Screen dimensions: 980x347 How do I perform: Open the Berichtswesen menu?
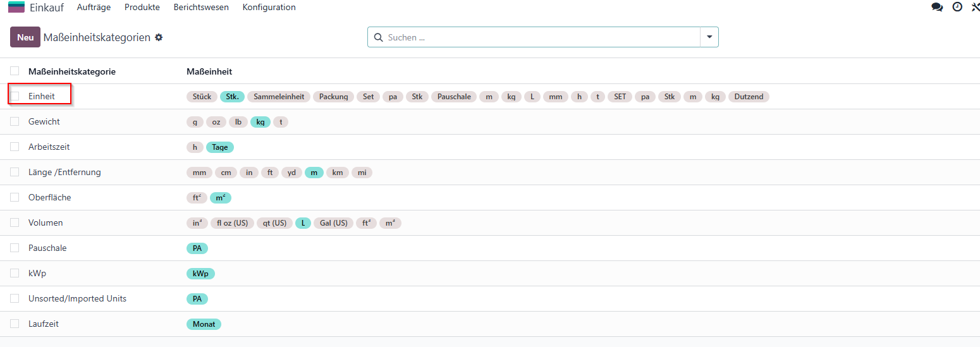tap(201, 7)
